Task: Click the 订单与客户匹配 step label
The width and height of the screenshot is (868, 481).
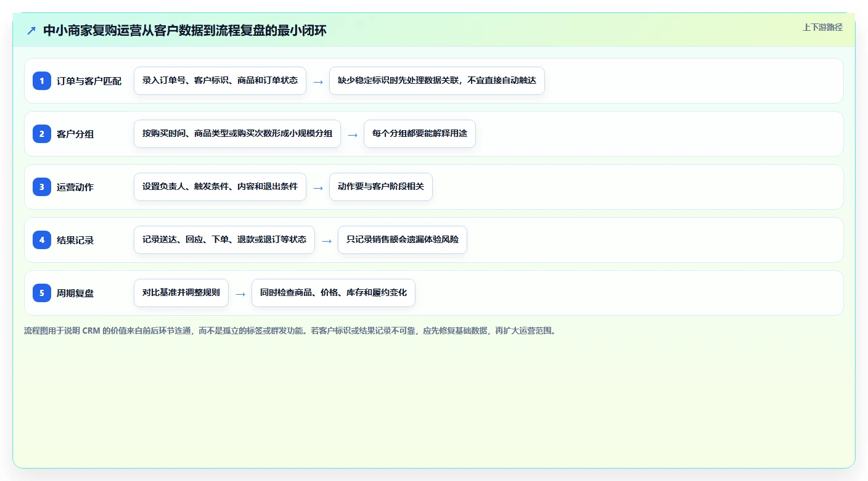Action: [x=89, y=81]
